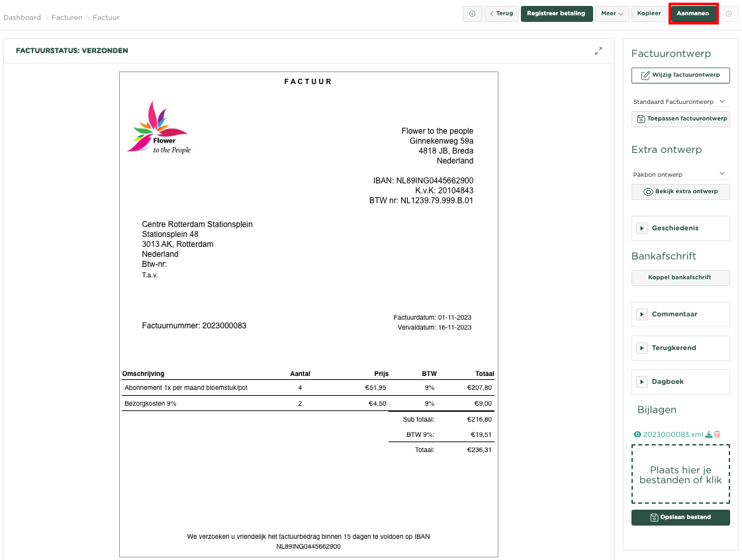Expand the Dagboek section
The image size is (742, 560).
coord(680,382)
